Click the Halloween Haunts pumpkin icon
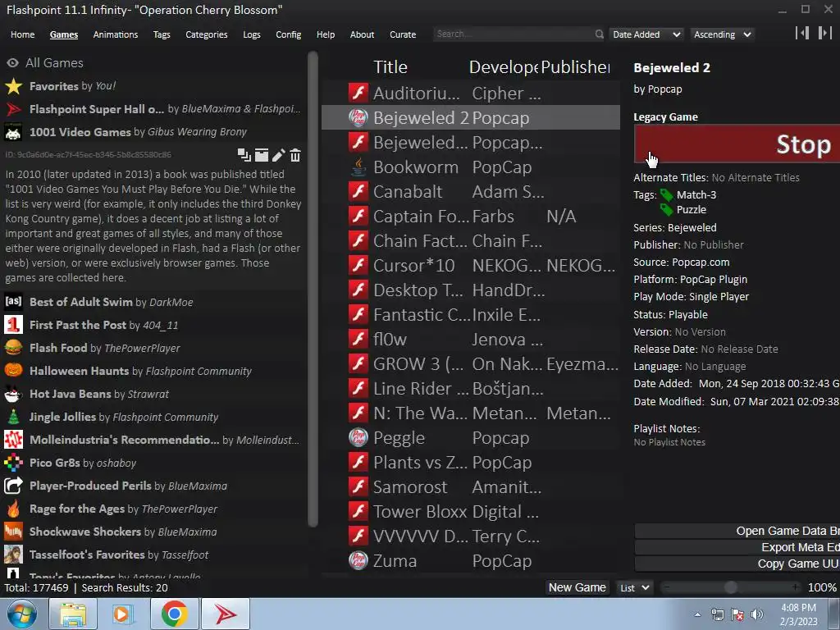Image resolution: width=840 pixels, height=630 pixels. click(x=13, y=371)
